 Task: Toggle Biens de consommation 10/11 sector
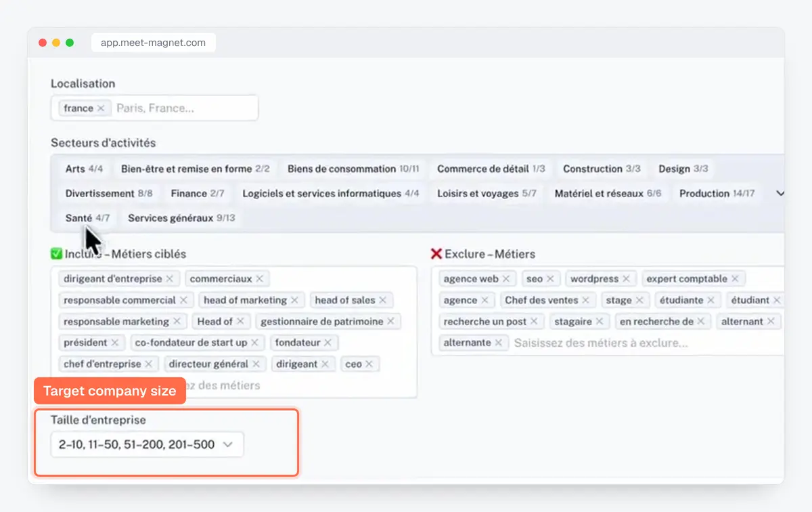(353, 169)
